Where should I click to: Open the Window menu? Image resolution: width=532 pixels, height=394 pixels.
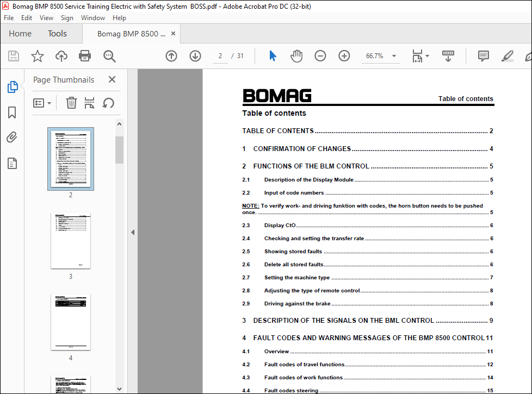pyautogui.click(x=92, y=18)
